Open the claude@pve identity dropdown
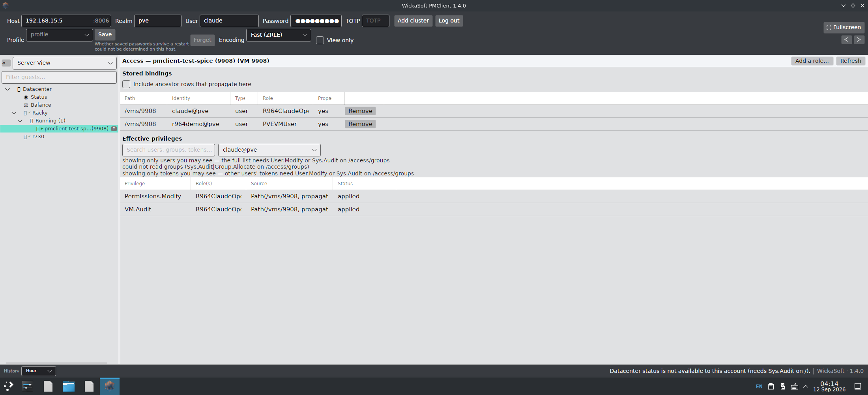This screenshot has width=868, height=395. coord(269,150)
